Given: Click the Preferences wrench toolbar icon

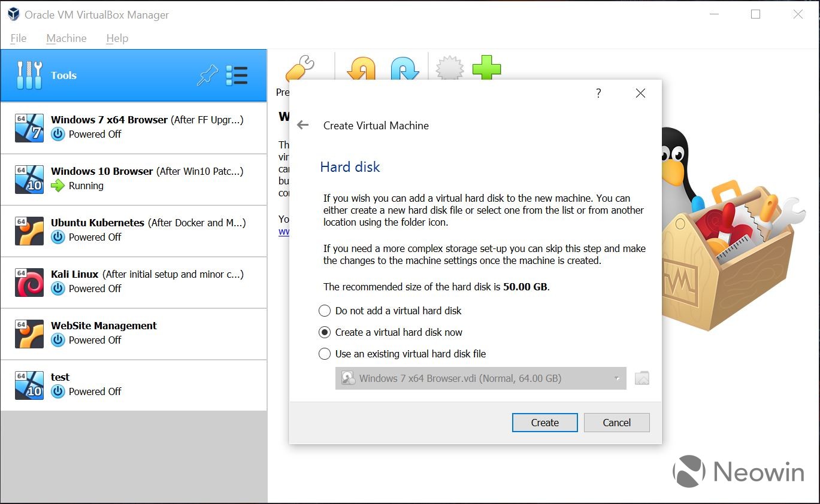Looking at the screenshot, I should [x=299, y=67].
